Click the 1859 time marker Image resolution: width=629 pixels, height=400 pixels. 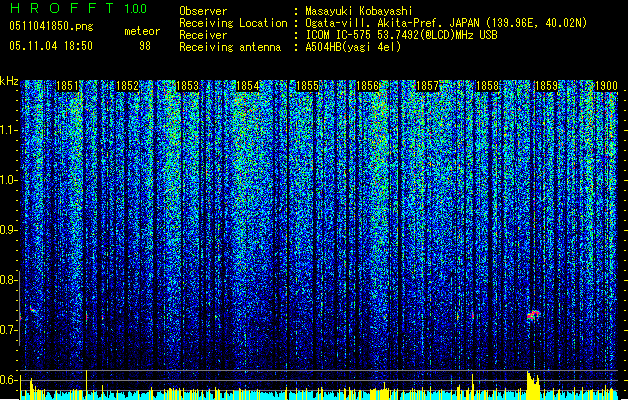pyautogui.click(x=547, y=86)
